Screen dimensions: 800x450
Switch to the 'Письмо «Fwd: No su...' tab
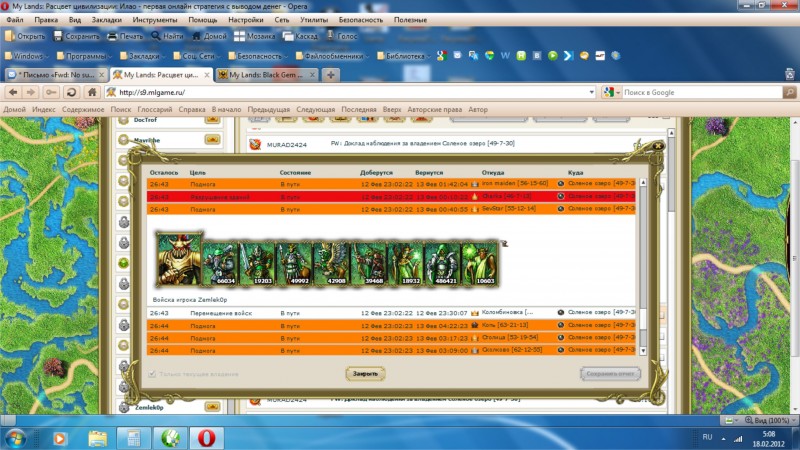coord(56,75)
